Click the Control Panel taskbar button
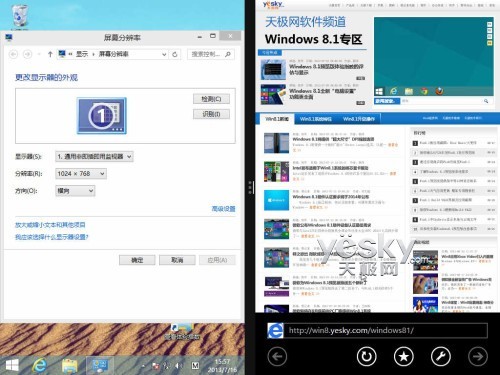500x375 pixels. (x=99, y=366)
